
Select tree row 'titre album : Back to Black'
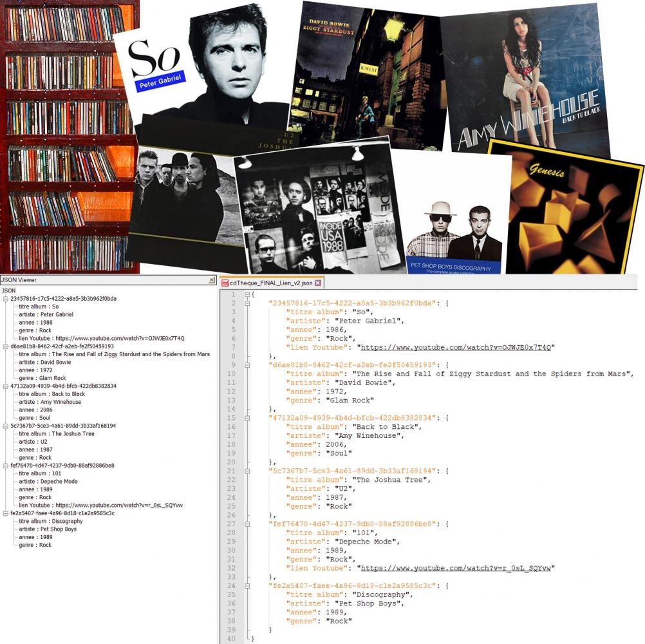pos(52,394)
